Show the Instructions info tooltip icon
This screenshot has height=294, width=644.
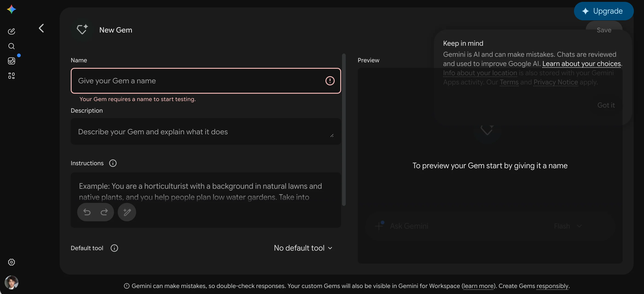(x=113, y=163)
